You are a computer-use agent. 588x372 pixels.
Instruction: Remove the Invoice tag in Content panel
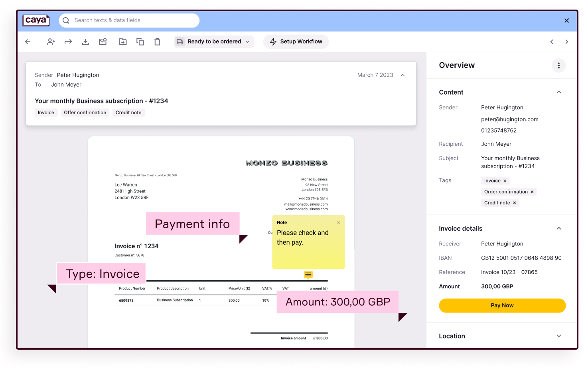[505, 180]
